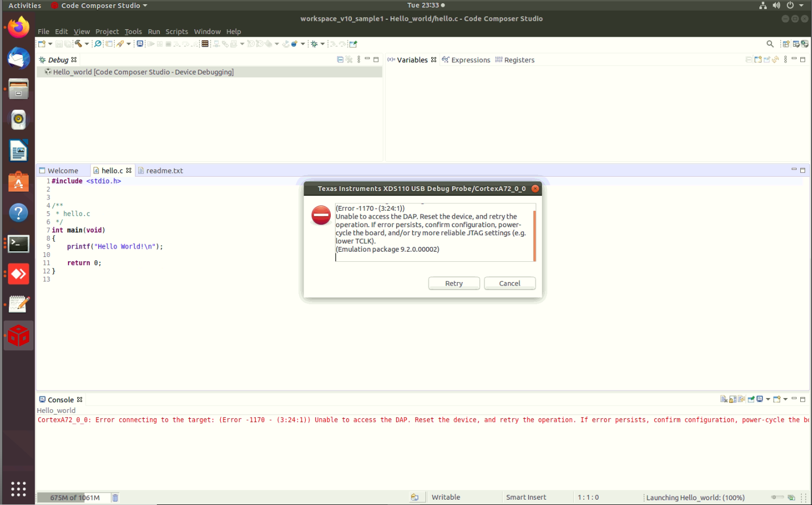Open the system power menu arrow

(x=801, y=5)
